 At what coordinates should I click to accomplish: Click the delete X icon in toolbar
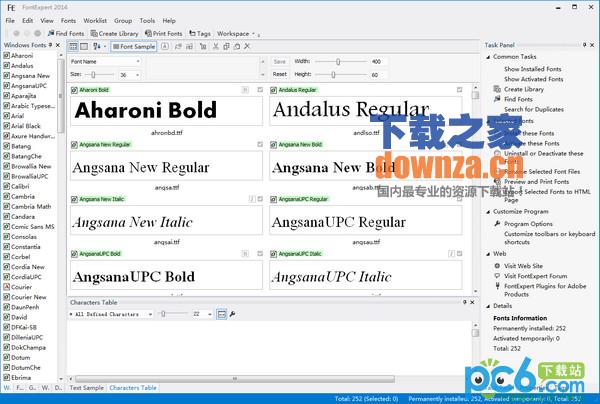click(247, 46)
